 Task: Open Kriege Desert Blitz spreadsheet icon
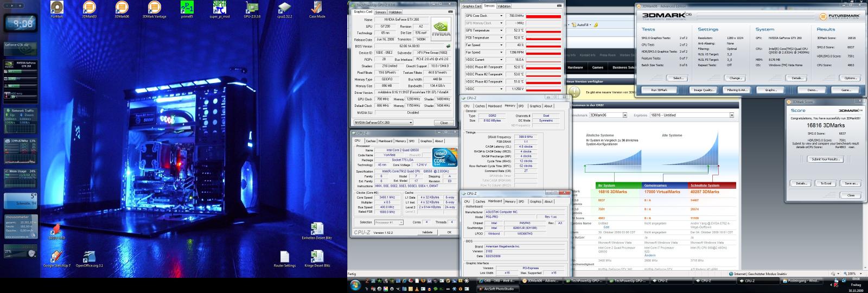pos(317,259)
